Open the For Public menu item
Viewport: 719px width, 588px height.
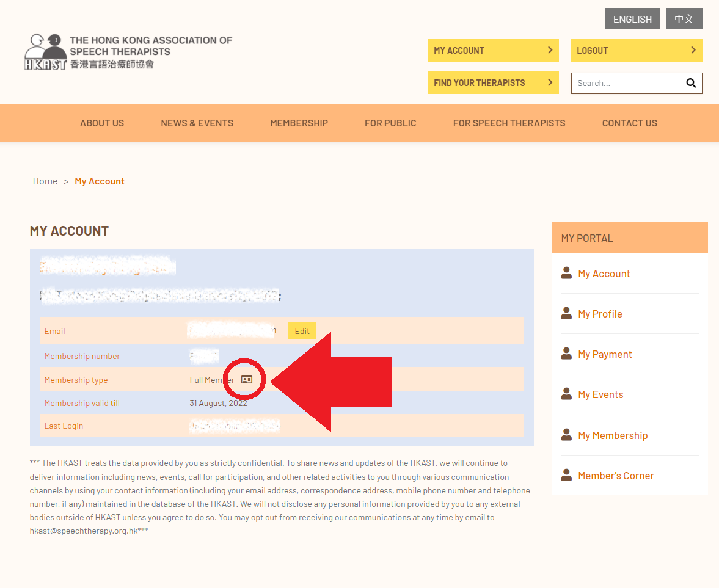pos(390,123)
